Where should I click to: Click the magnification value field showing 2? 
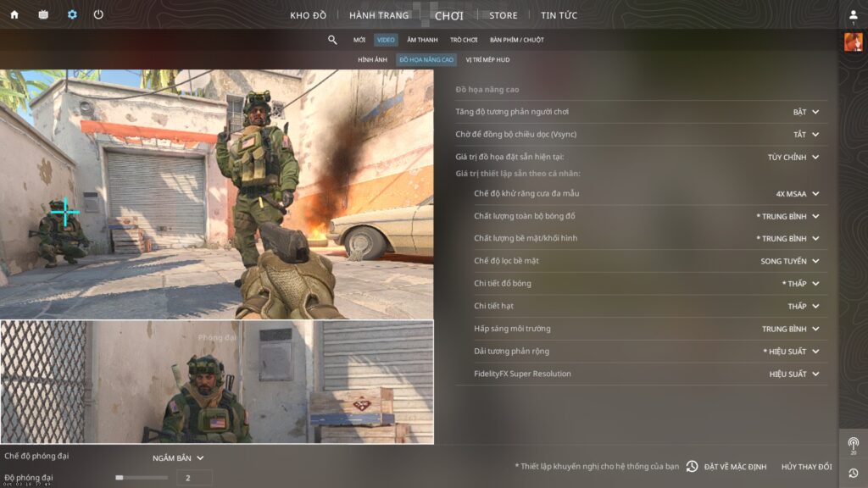[194, 478]
